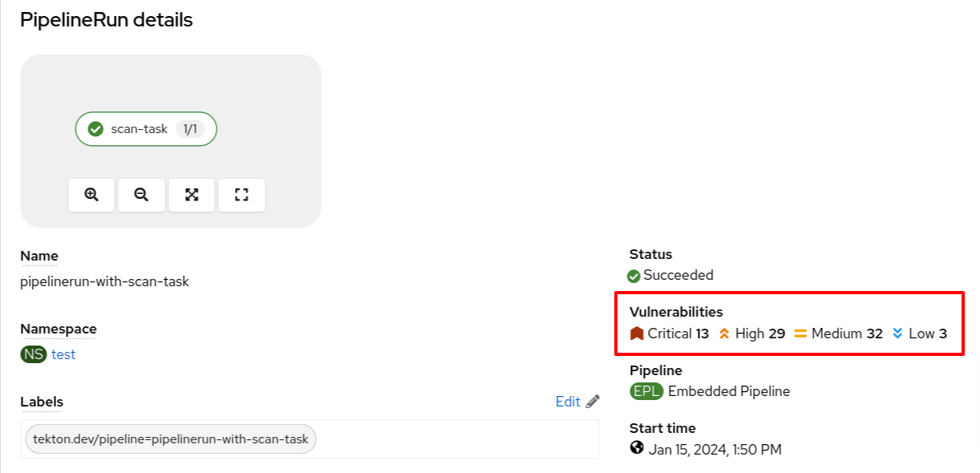Click the globe icon next to start time
Screen dimensions: 980x473
pos(637,448)
